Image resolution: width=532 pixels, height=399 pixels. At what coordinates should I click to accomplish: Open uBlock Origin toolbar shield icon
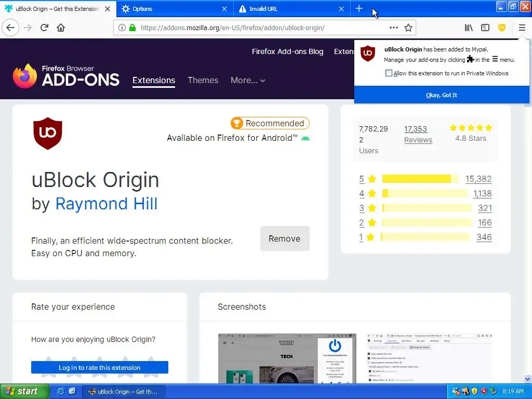[x=502, y=28]
